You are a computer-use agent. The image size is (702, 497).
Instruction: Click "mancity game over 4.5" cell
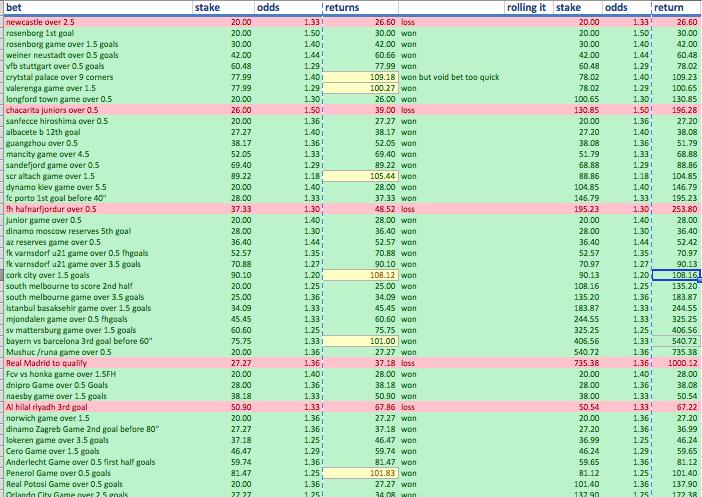(98, 154)
